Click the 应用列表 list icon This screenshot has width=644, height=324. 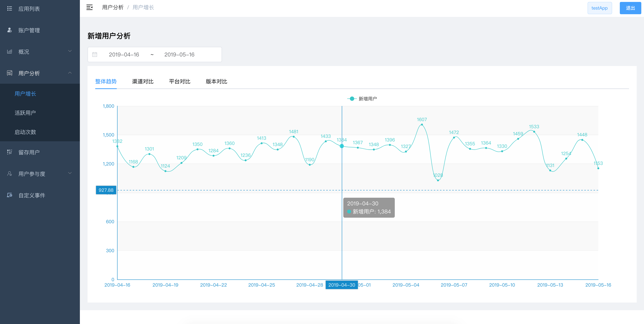tap(9, 9)
